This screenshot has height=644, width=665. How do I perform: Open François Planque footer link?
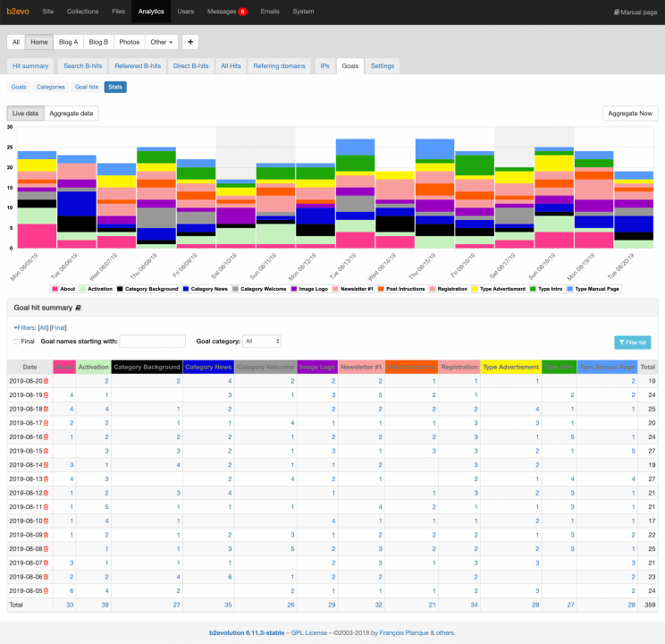click(404, 633)
